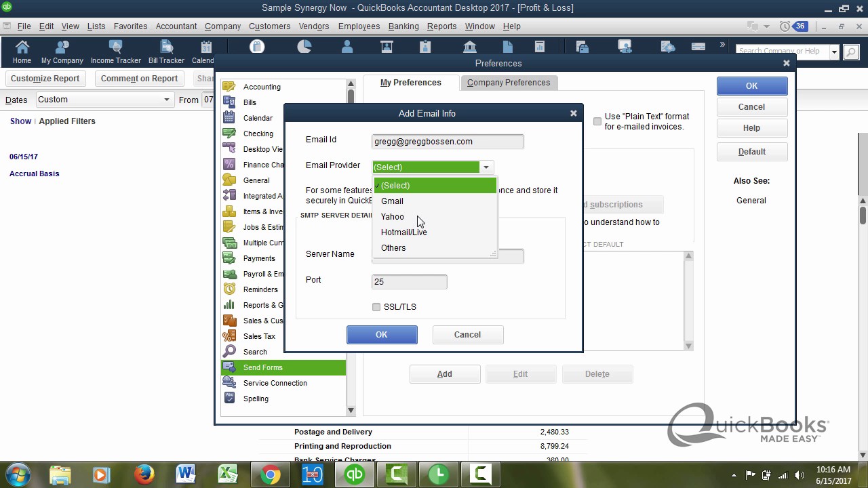Click Customize Report button
Viewport: 868px width, 488px height.
[x=45, y=79]
